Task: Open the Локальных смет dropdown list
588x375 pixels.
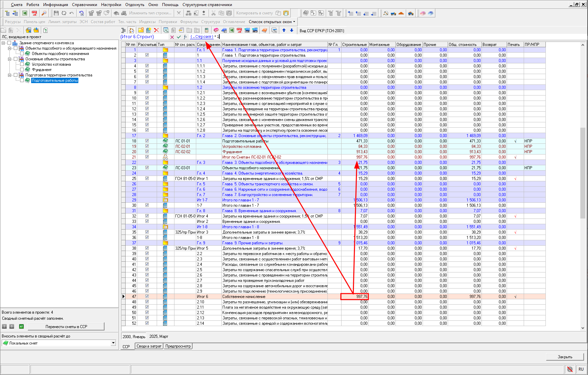Action: [113, 343]
